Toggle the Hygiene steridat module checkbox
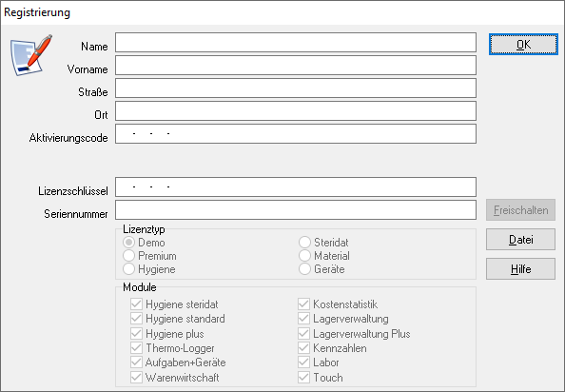Viewport: 565px width, 392px height. pos(136,304)
